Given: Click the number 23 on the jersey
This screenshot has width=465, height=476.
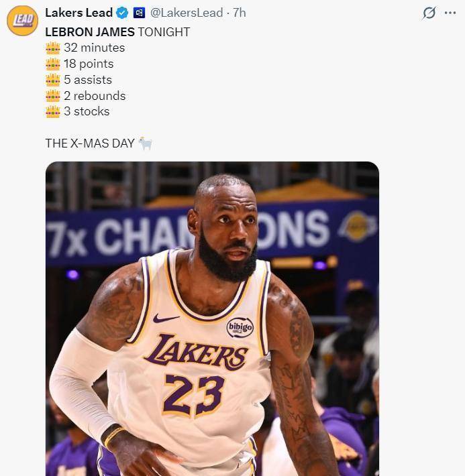Looking at the screenshot, I should [x=193, y=394].
